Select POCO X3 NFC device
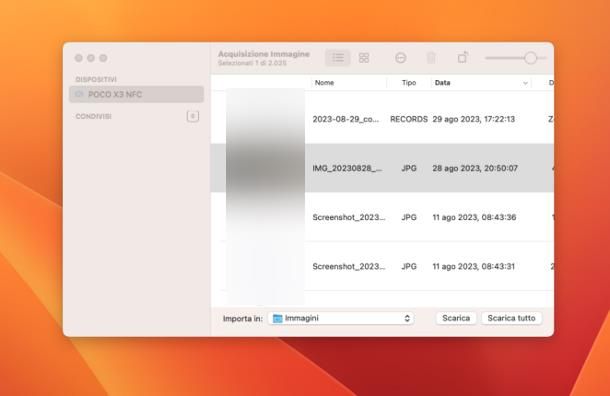610x396 pixels. click(137, 94)
